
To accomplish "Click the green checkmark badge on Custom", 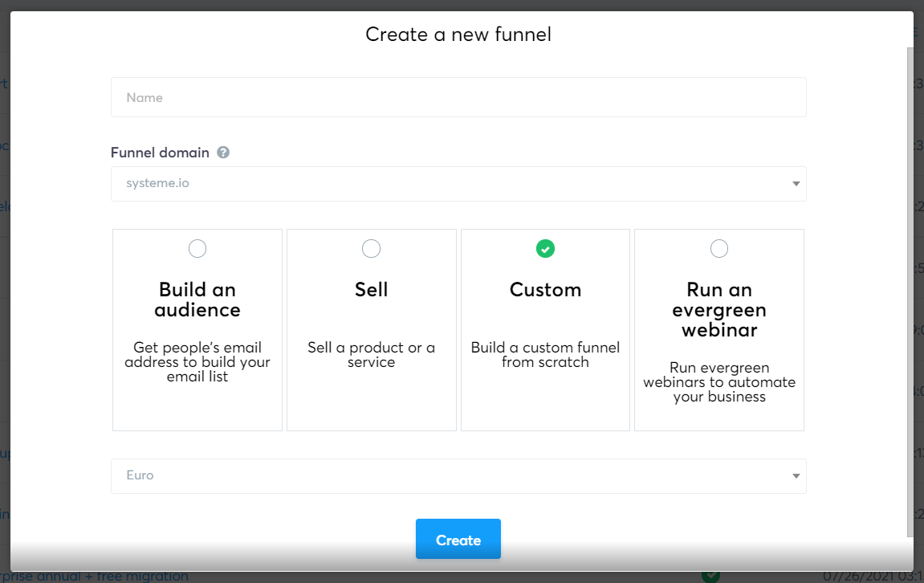I will [545, 249].
